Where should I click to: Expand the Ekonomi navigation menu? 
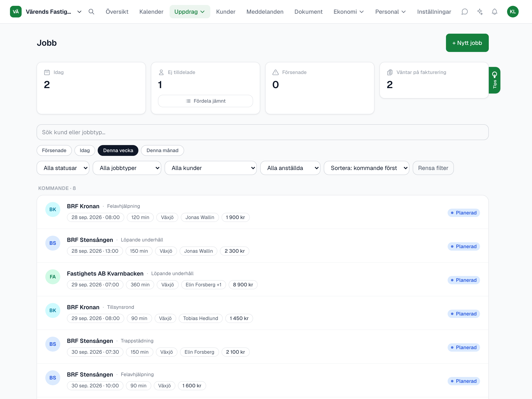point(349,12)
